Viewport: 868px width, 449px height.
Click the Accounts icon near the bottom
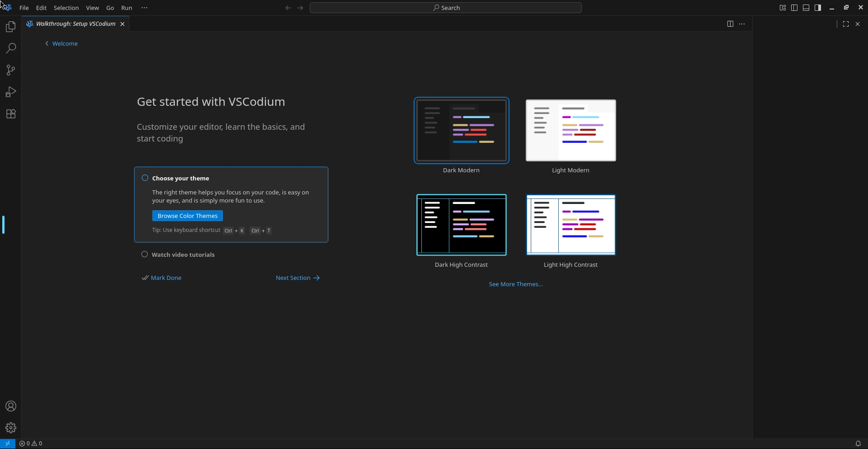[10, 406]
